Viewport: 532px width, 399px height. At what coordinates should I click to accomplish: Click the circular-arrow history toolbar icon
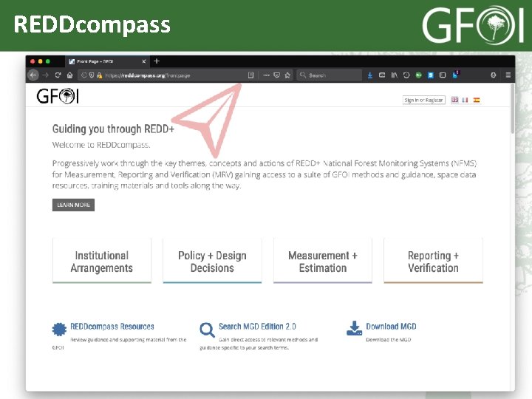(x=406, y=75)
